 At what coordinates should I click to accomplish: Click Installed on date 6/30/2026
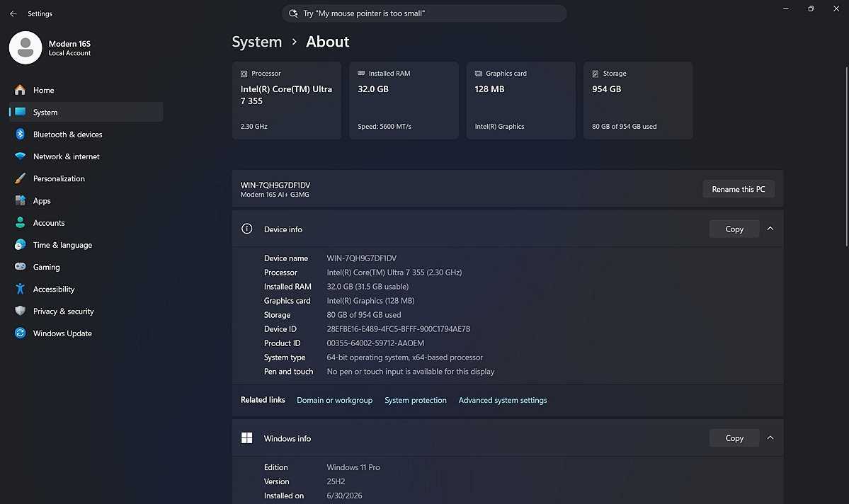pyautogui.click(x=344, y=496)
